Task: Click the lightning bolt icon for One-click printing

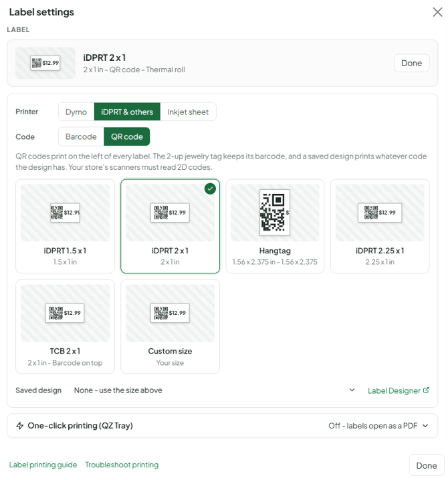Action: 20,425
